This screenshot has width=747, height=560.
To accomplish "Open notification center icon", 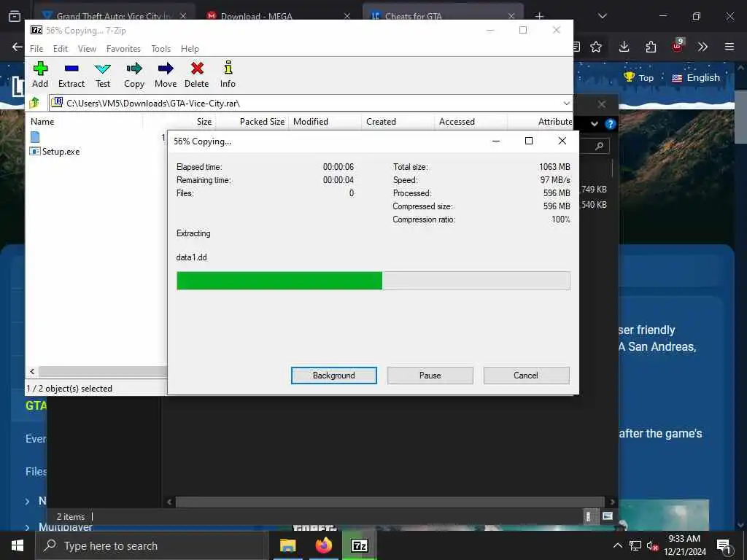I will [x=724, y=547].
